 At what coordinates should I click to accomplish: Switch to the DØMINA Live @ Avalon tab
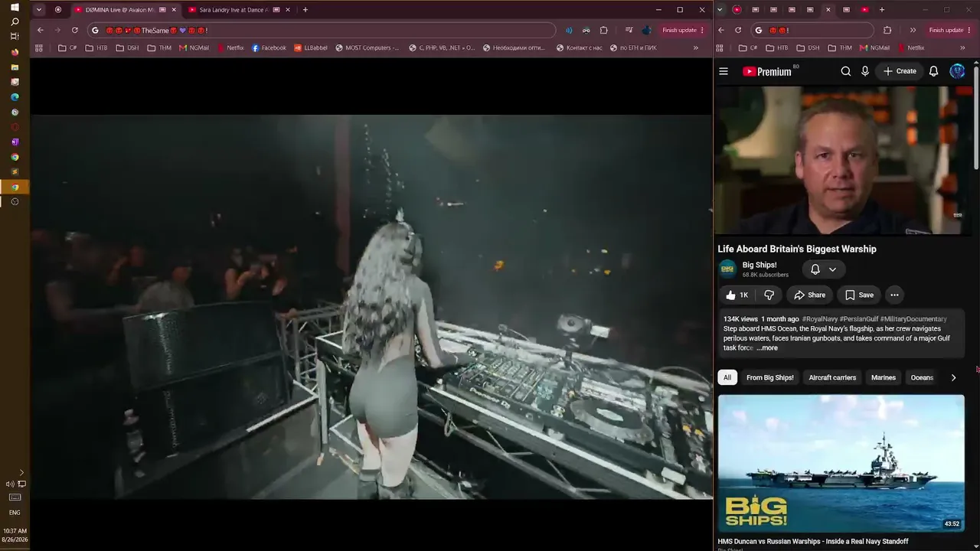[126, 10]
